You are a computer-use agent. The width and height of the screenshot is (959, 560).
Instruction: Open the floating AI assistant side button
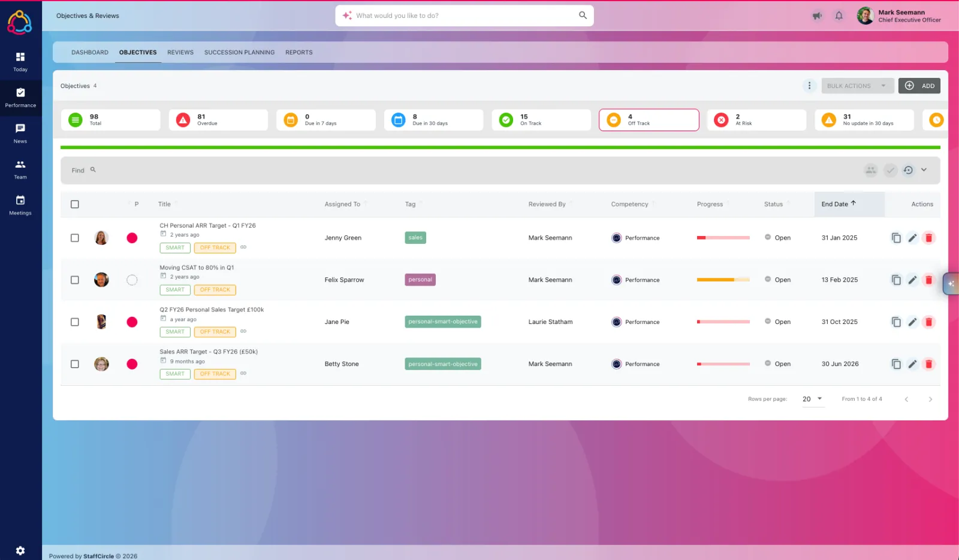coord(951,283)
